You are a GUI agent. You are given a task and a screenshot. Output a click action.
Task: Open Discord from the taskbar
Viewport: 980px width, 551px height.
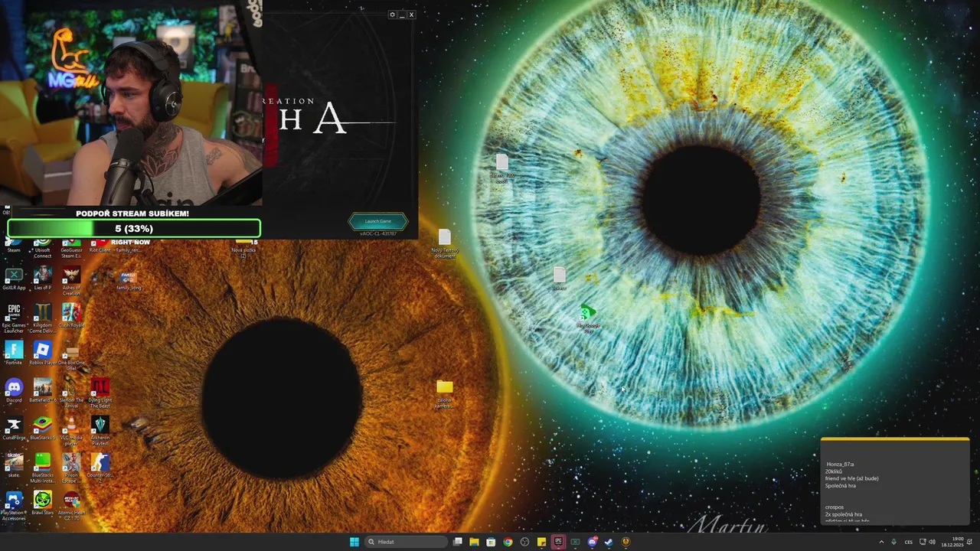[x=592, y=542]
